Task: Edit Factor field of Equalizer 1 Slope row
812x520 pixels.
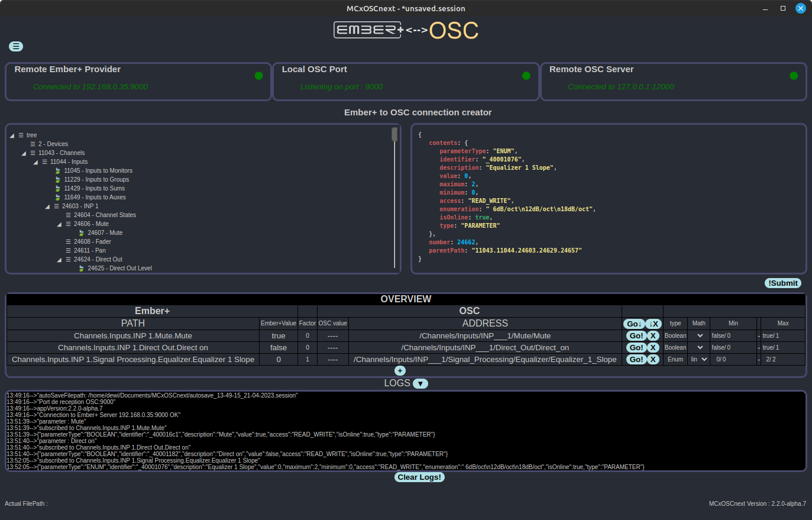Action: point(308,359)
